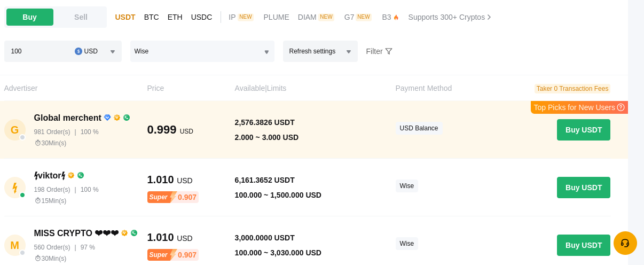Click 6,161.3652 USDT available amount

[264, 180]
